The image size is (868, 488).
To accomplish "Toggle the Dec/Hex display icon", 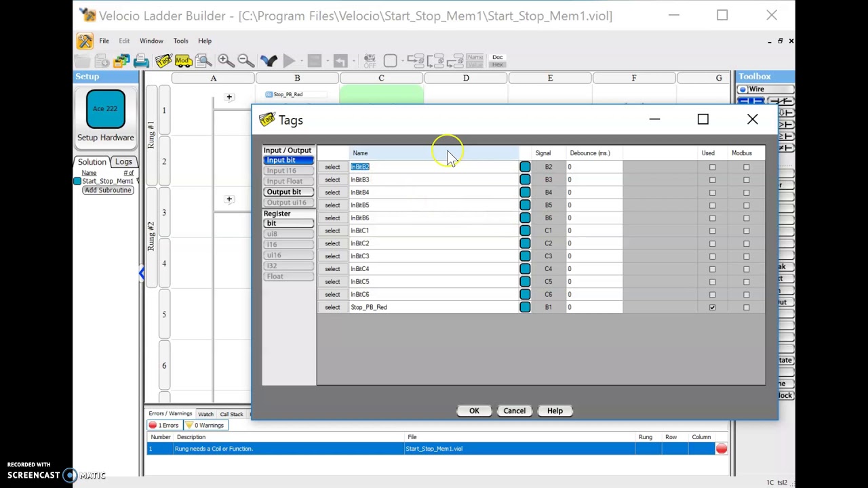I will [x=498, y=61].
